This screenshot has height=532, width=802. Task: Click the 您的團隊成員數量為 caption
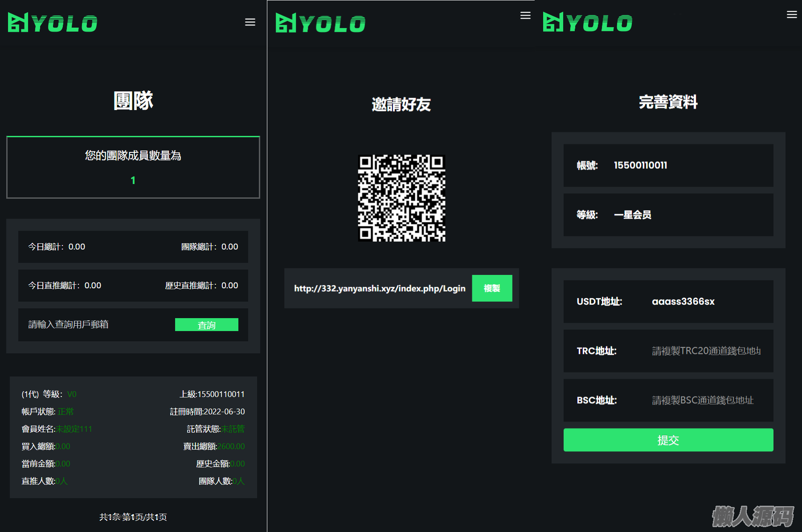tap(133, 156)
